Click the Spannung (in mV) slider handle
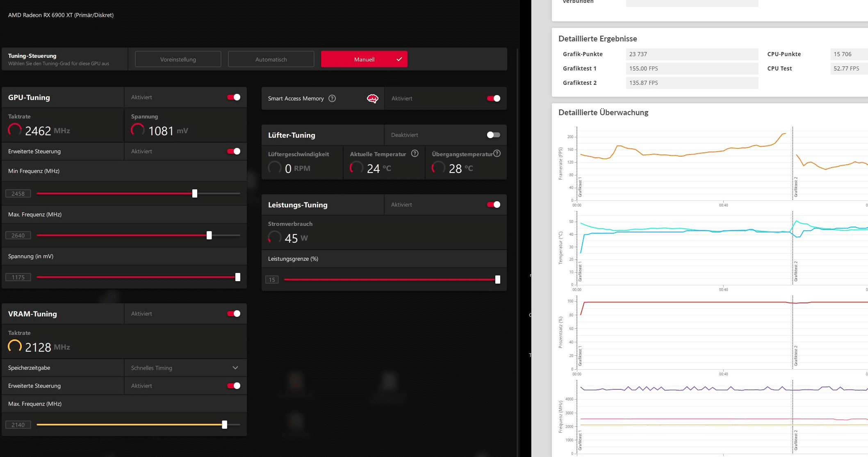Screen dimensions: 868x457 (x=238, y=277)
